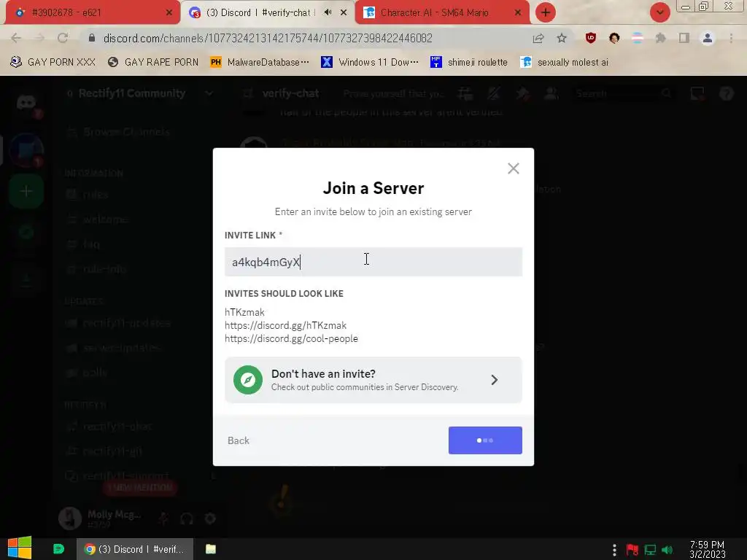Image resolution: width=747 pixels, height=560 pixels.
Task: Click the red flag tray icon
Action: point(632,550)
